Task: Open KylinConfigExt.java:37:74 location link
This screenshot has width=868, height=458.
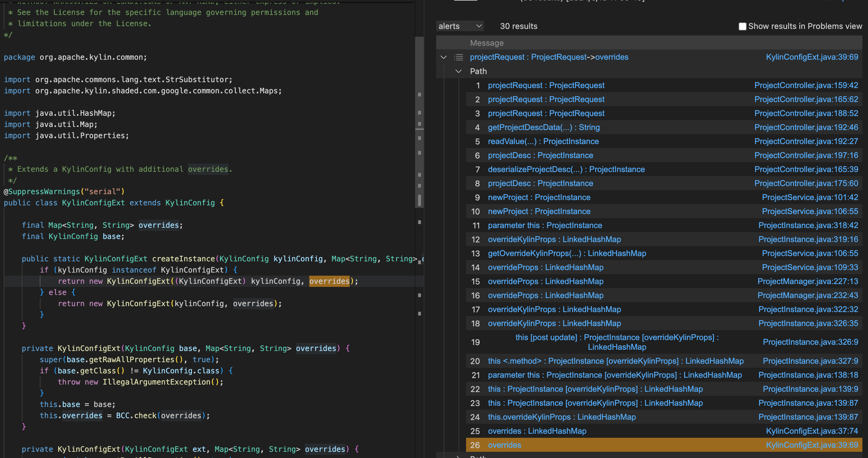Action: 812,431
